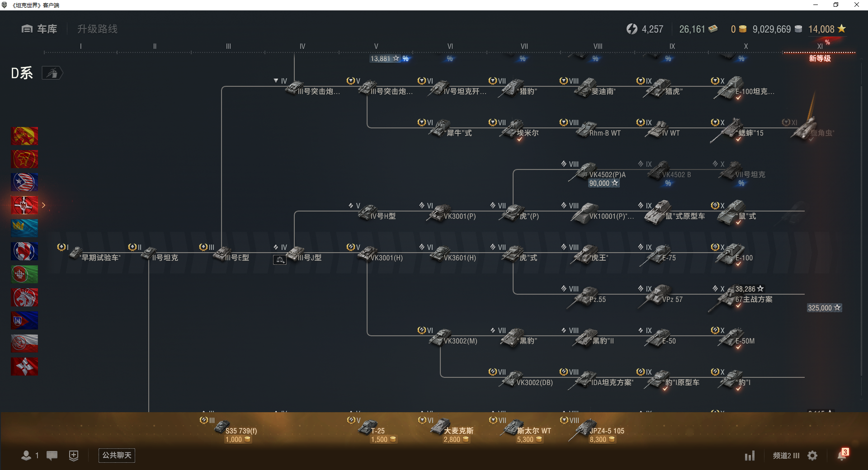The width and height of the screenshot is (868, 470).
Task: Select the E-100 tier X tank
Action: coord(732,254)
